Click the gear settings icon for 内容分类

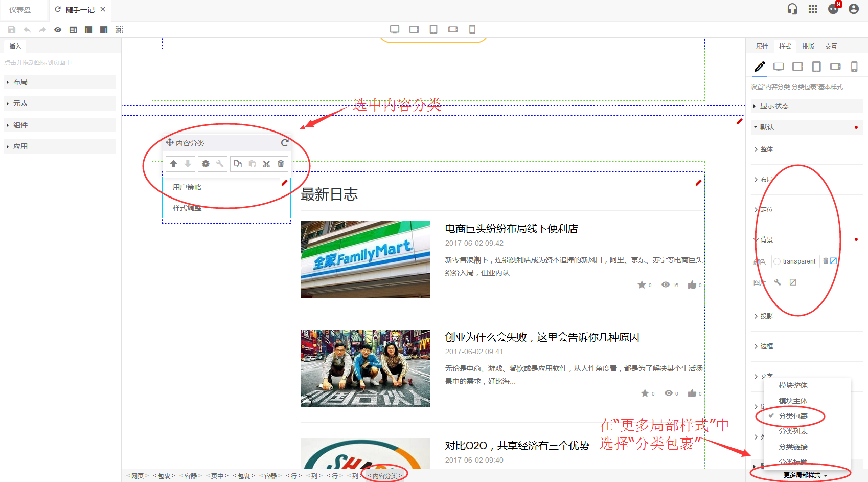205,164
